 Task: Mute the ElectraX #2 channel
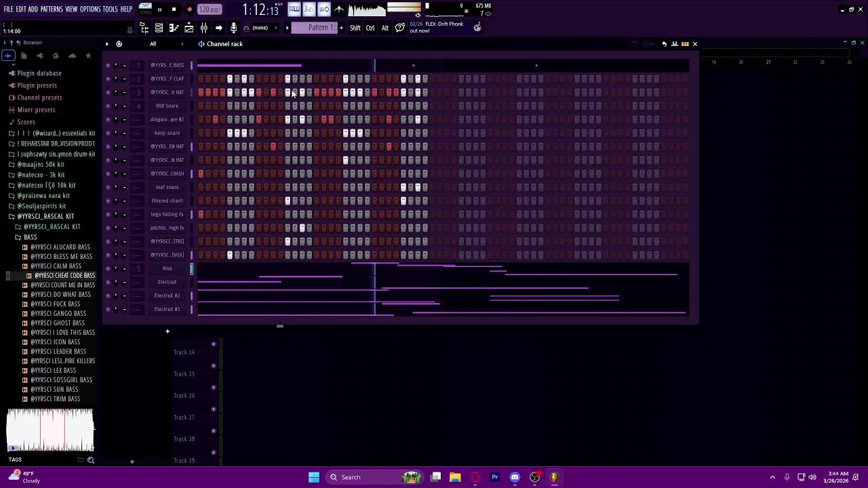point(108,296)
